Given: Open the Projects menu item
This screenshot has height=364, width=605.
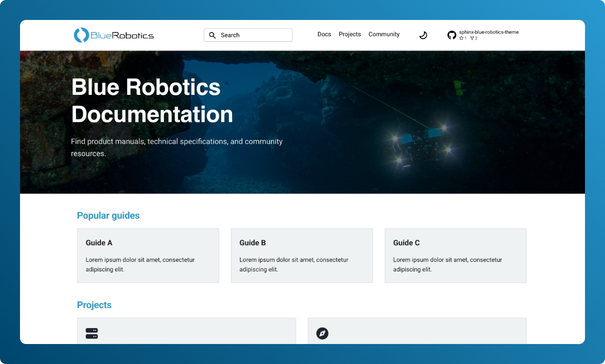Looking at the screenshot, I should coord(349,34).
